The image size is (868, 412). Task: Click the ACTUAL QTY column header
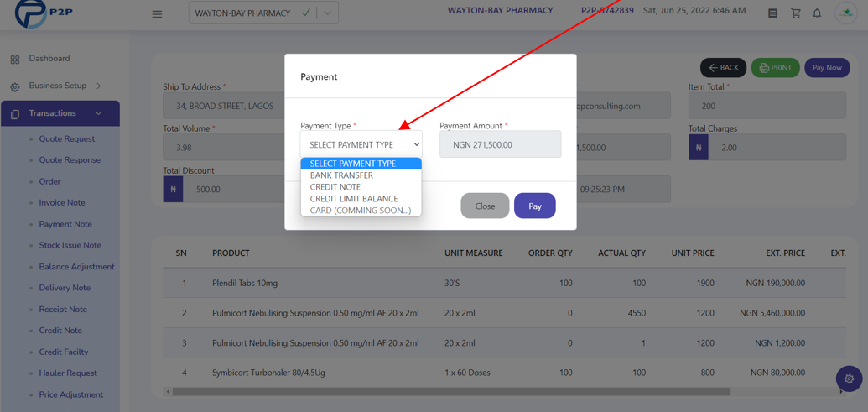point(621,253)
